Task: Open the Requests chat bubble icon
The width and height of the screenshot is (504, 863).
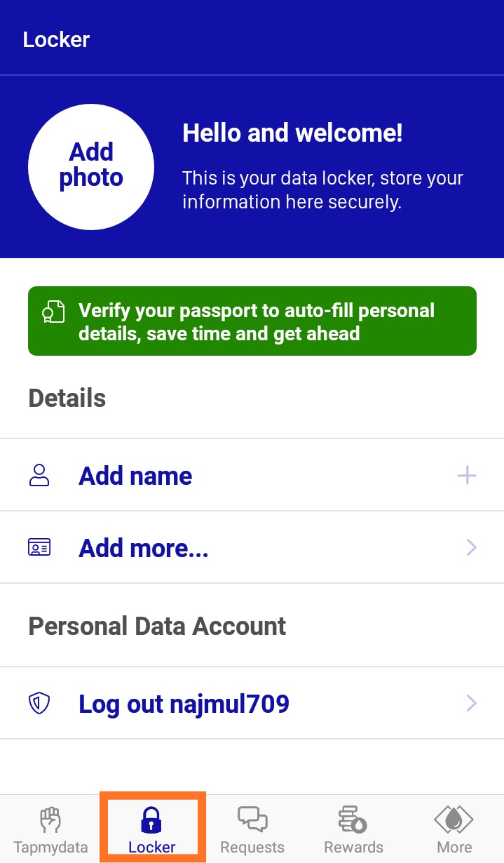Action: click(252, 819)
